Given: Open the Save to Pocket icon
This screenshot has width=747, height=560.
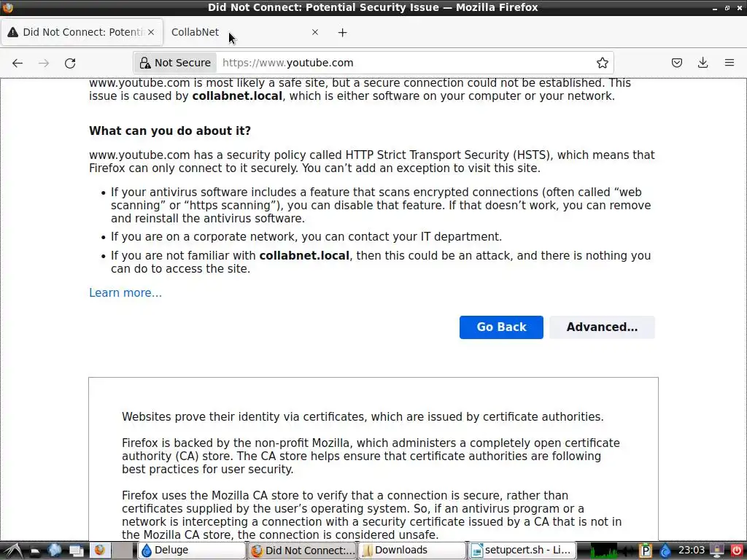Looking at the screenshot, I should pos(676,63).
